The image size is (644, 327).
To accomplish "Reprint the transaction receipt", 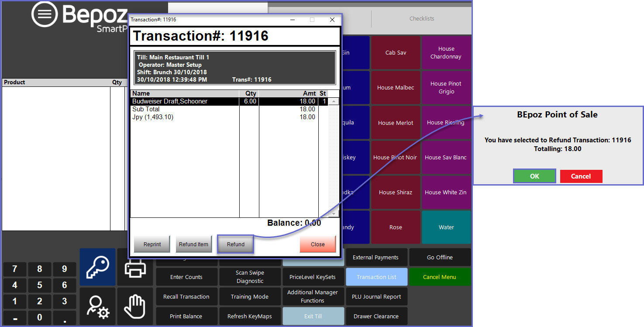I will (x=152, y=244).
